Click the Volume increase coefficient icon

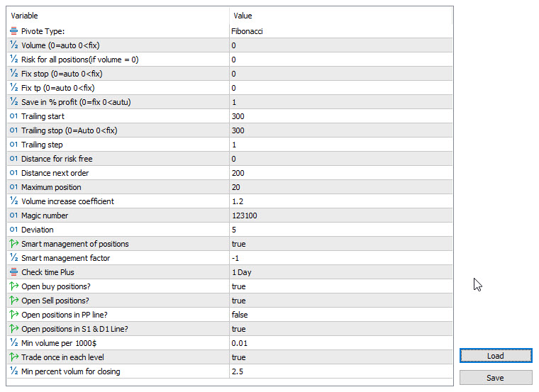click(x=14, y=201)
